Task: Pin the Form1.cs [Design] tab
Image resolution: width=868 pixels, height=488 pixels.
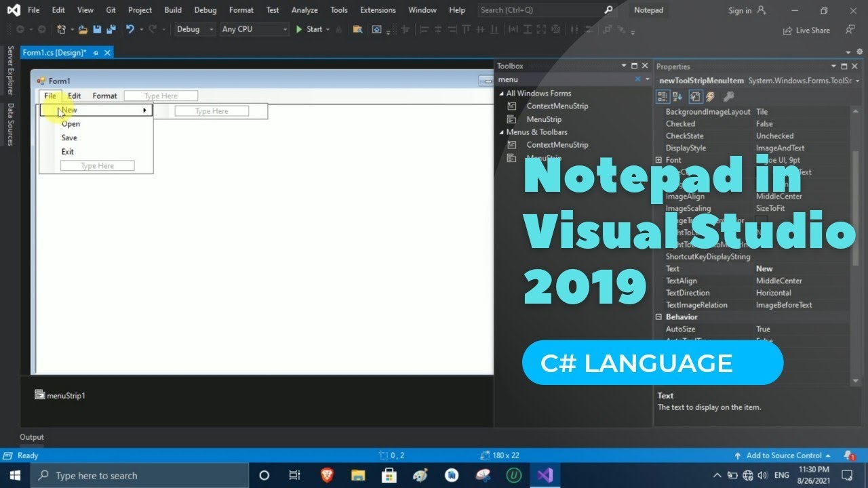Action: (96, 52)
